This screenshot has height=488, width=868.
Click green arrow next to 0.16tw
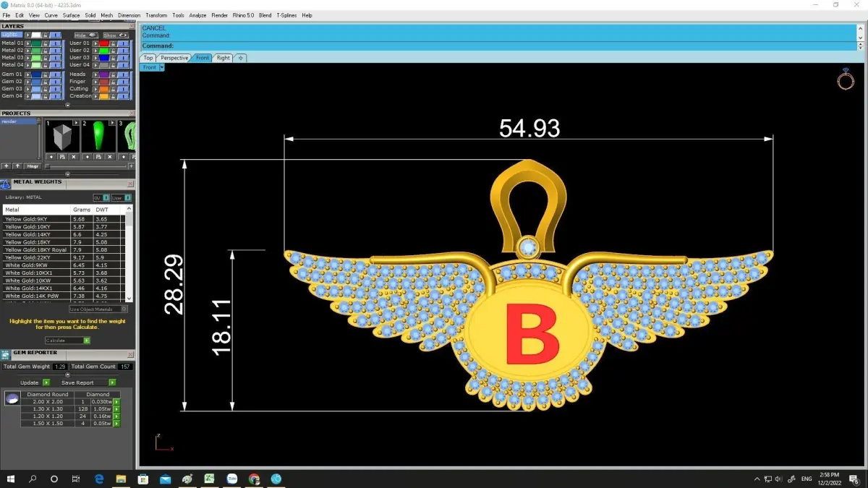coord(116,416)
